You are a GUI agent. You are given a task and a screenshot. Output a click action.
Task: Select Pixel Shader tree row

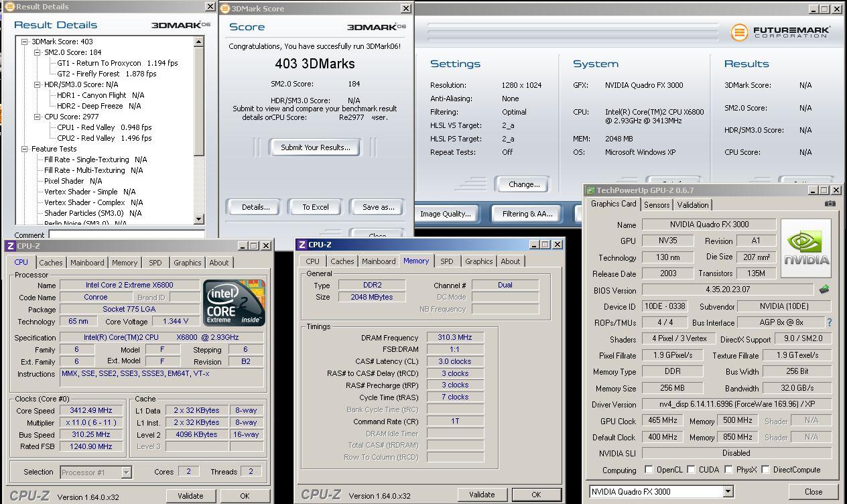click(x=73, y=181)
